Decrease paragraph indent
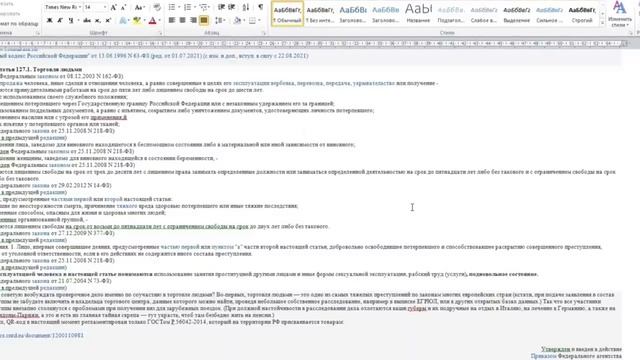Screen dimensions: 640x360 click(221, 7)
